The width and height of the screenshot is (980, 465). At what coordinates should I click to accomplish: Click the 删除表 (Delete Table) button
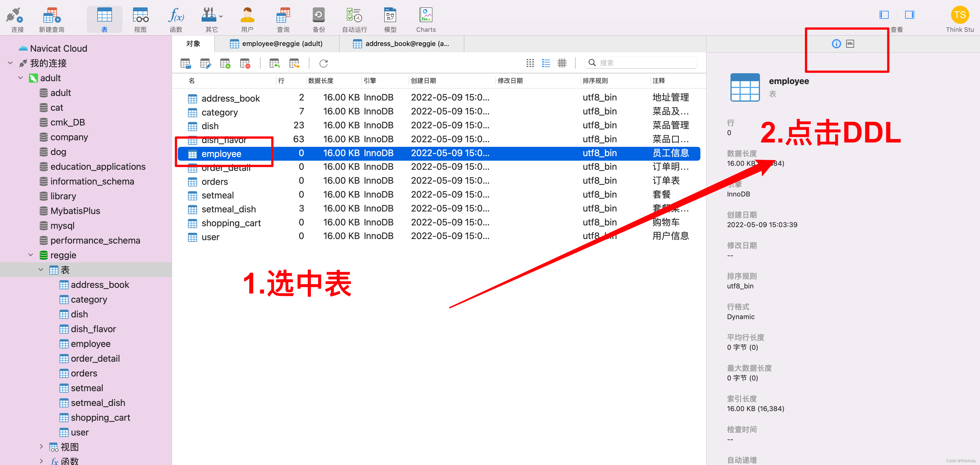(x=245, y=63)
